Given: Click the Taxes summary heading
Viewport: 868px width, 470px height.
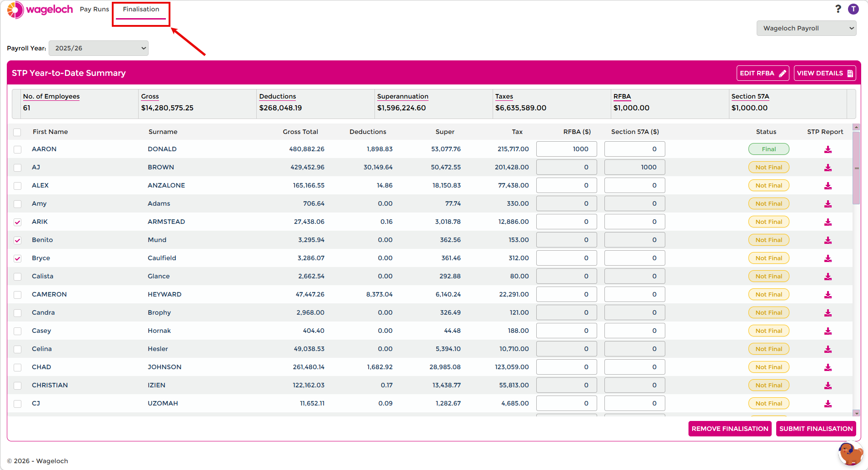Looking at the screenshot, I should (504, 96).
